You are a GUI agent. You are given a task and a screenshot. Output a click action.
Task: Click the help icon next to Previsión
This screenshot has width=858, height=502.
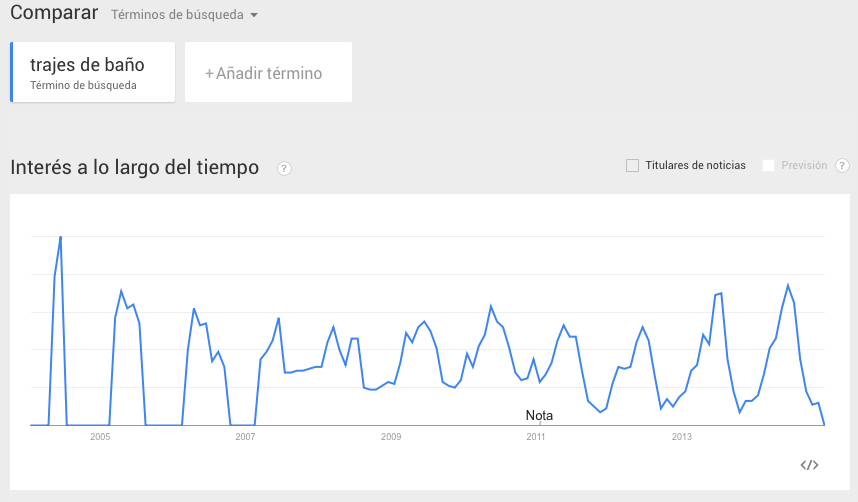pos(842,165)
